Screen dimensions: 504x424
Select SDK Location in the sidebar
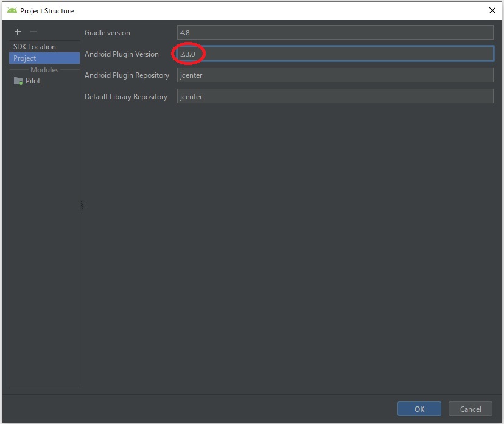pos(35,47)
